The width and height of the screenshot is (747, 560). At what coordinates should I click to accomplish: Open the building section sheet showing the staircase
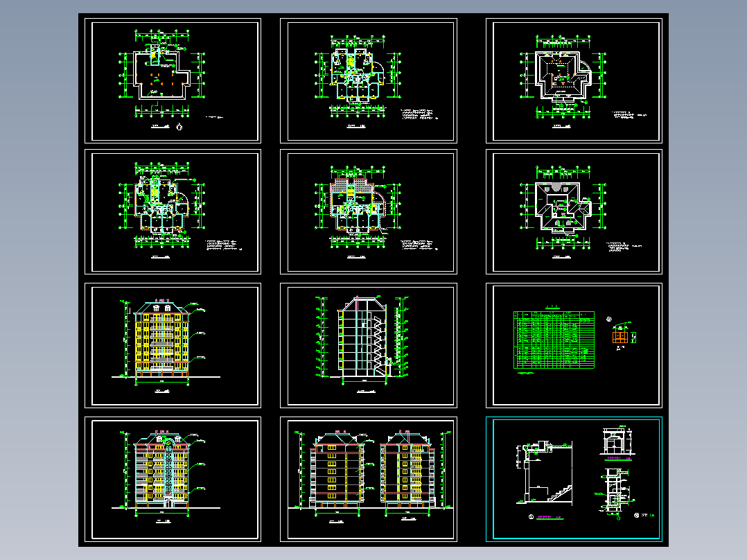pos(368,346)
